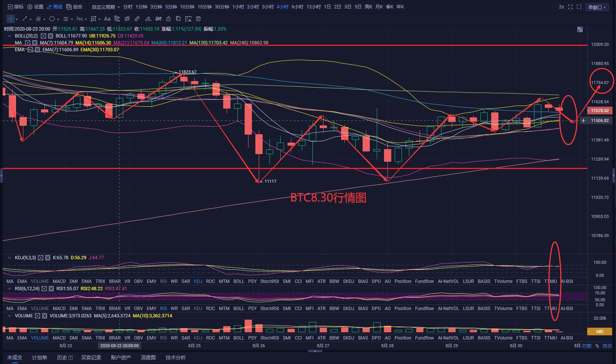Collapse the VOLUME indicator panel

coord(10,316)
